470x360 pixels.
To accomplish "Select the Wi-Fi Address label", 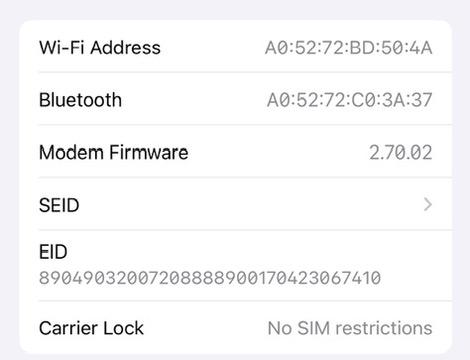I will pyautogui.click(x=100, y=47).
